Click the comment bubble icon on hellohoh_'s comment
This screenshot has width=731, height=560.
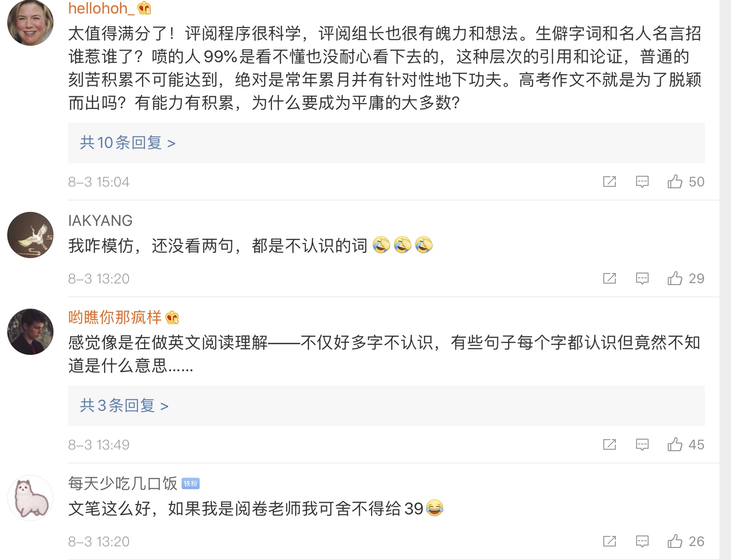[x=643, y=182]
